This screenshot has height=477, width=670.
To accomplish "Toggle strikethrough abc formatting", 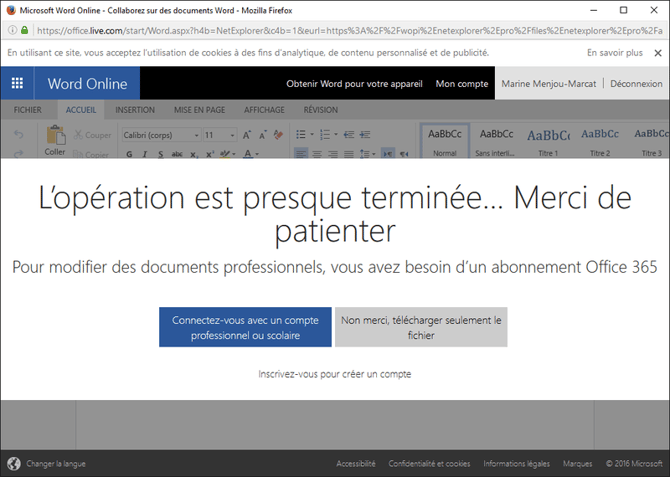I will 177,154.
